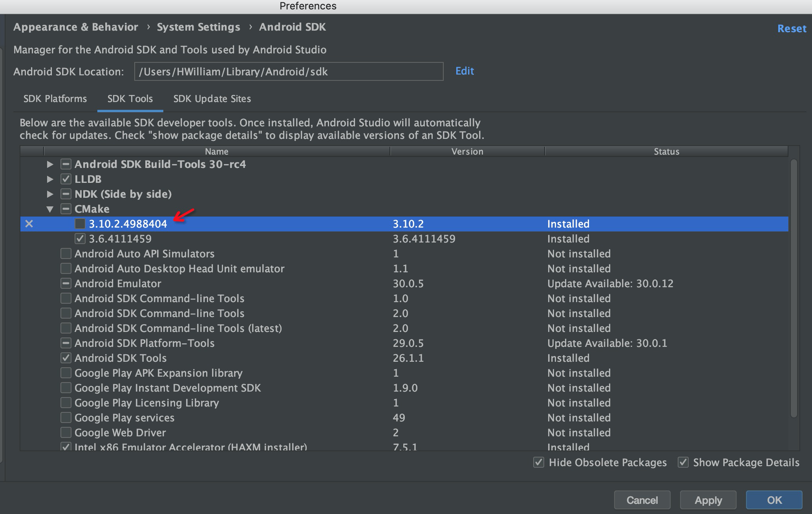Expand the LLDB tree node
This screenshot has height=514, width=812.
(50, 179)
